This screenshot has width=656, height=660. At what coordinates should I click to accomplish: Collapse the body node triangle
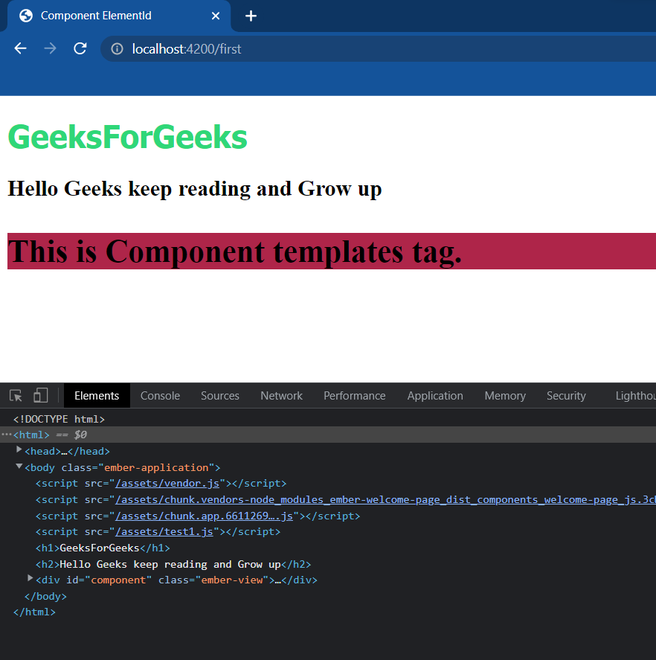[x=19, y=466]
